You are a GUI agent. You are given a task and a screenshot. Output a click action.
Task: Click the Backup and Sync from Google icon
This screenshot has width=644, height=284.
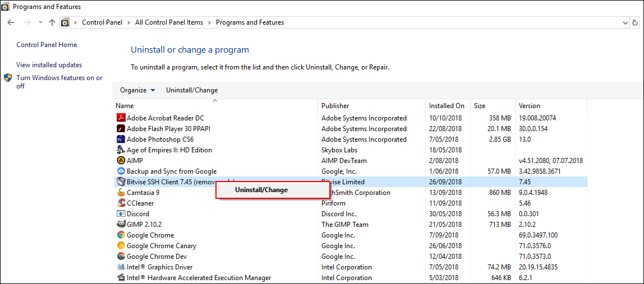pos(121,171)
